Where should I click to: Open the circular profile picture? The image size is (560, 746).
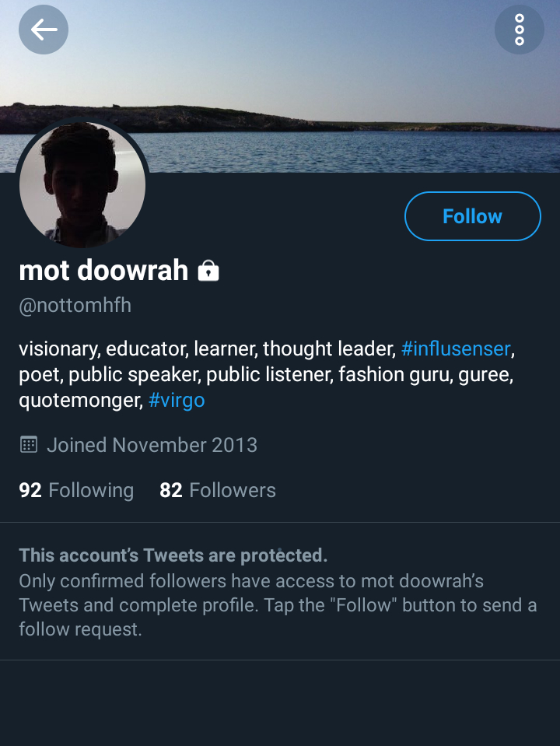tap(82, 184)
